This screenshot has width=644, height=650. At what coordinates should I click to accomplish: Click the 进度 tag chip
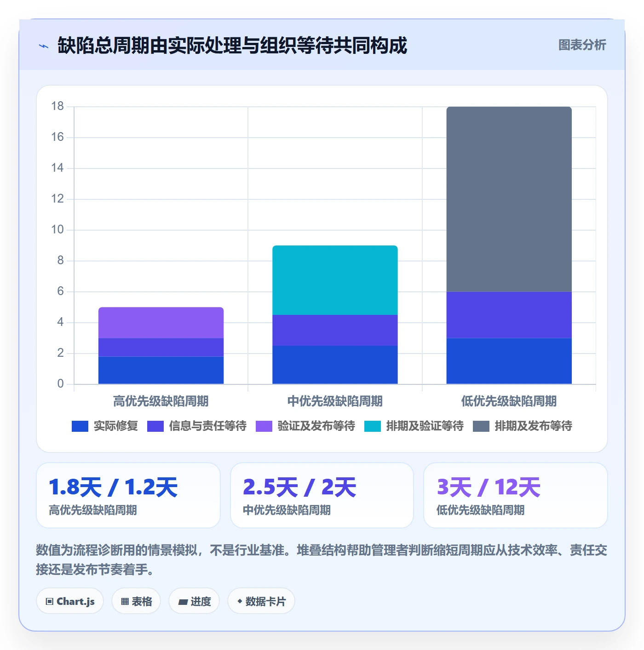(x=194, y=601)
